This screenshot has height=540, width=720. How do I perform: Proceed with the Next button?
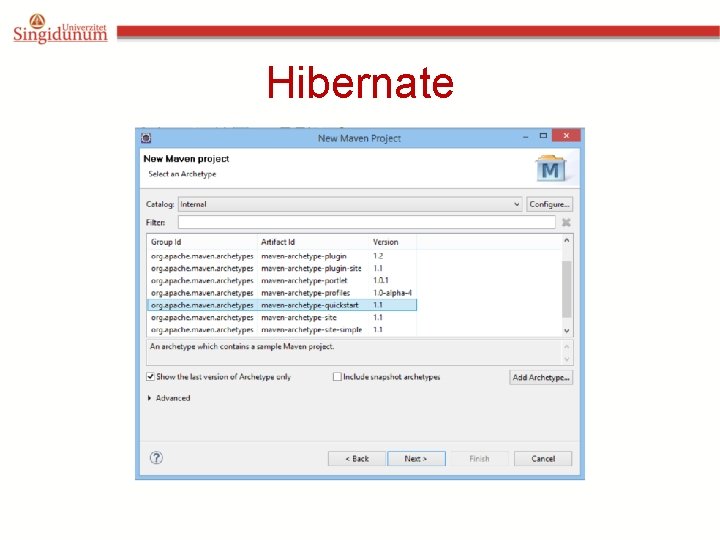click(x=416, y=459)
